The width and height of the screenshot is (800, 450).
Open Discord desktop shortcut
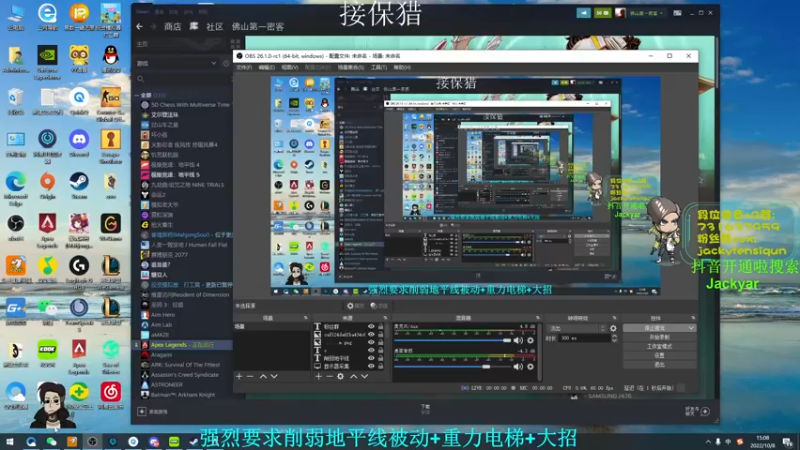click(x=79, y=142)
